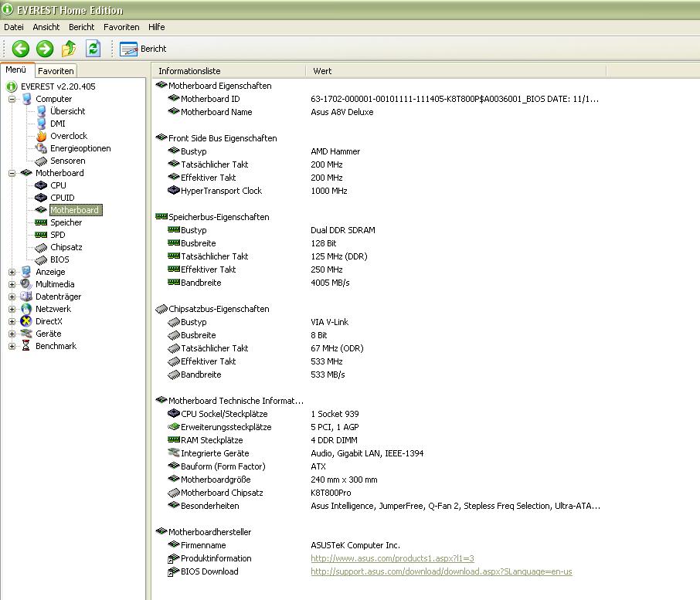Image resolution: width=700 pixels, height=600 pixels.
Task: Select the DMI icon
Action: pyautogui.click(x=42, y=124)
